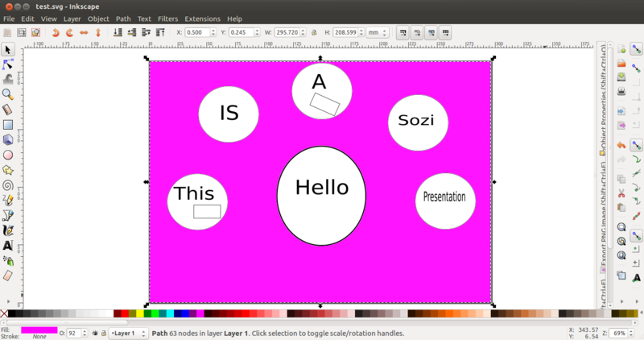Select the Selector arrow tool

8,50
